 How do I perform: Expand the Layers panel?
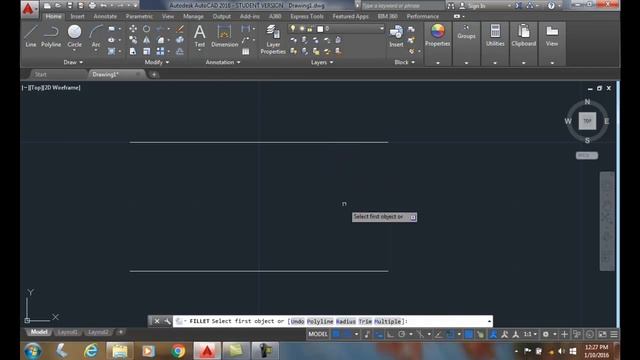322,62
